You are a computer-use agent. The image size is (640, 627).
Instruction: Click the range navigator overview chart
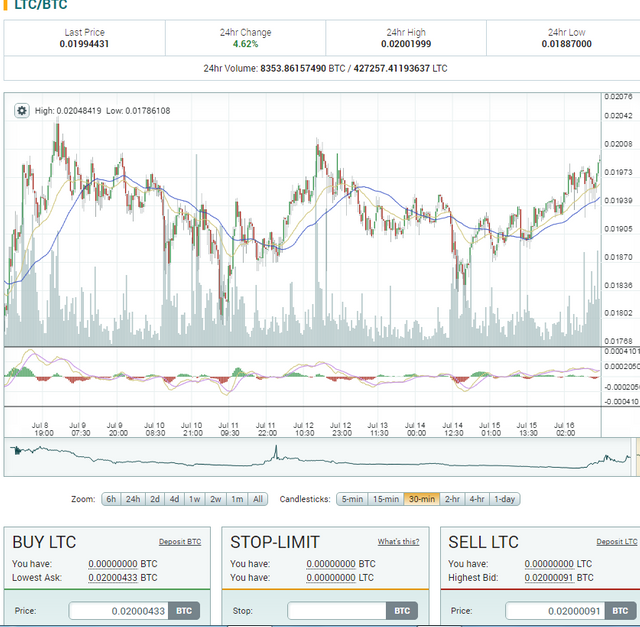pyautogui.click(x=318, y=457)
